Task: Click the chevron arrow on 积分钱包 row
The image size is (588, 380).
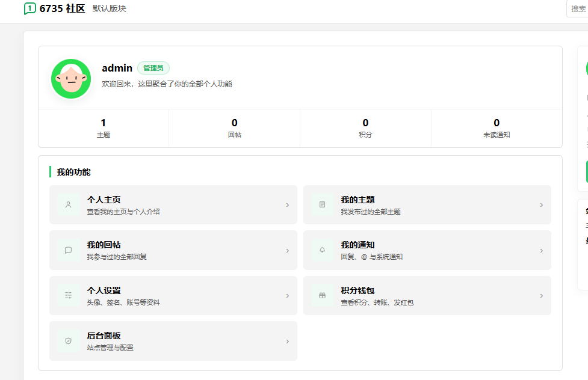Action: (x=542, y=296)
